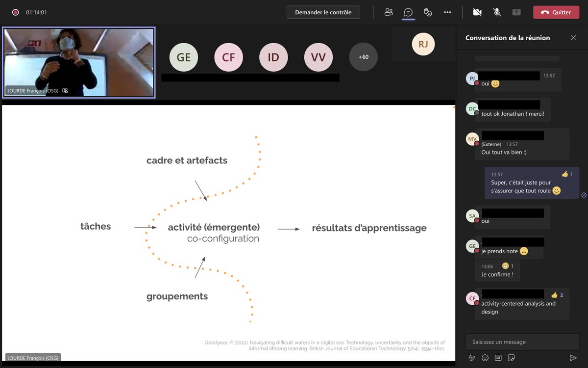The height and width of the screenshot is (368, 588).
Task: Show the +60 more participants
Action: (363, 57)
